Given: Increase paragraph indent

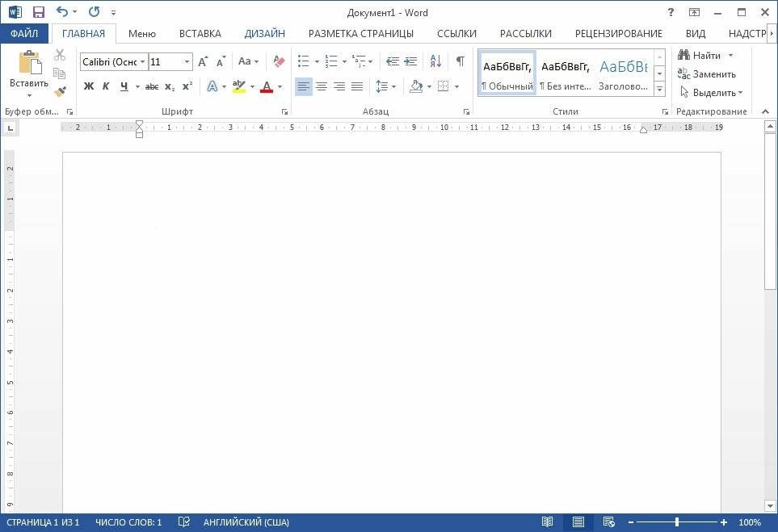Looking at the screenshot, I should point(410,61).
